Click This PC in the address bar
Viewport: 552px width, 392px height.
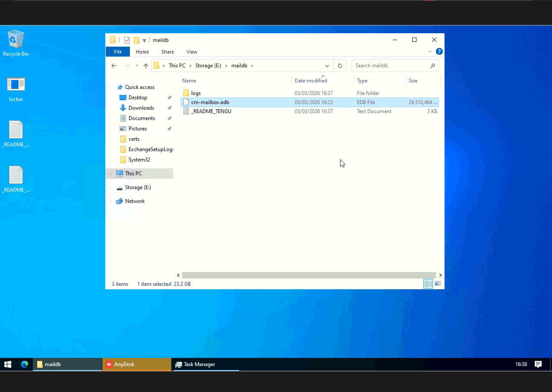(x=177, y=66)
